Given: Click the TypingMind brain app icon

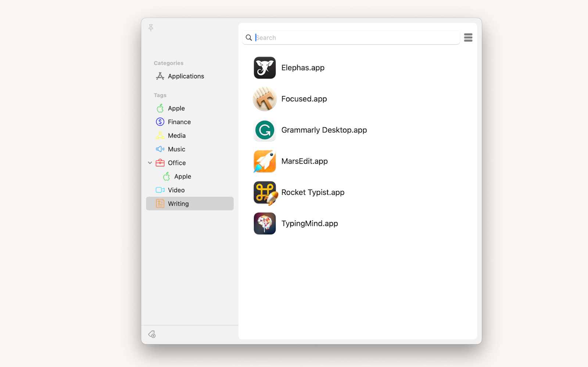Looking at the screenshot, I should (x=265, y=224).
